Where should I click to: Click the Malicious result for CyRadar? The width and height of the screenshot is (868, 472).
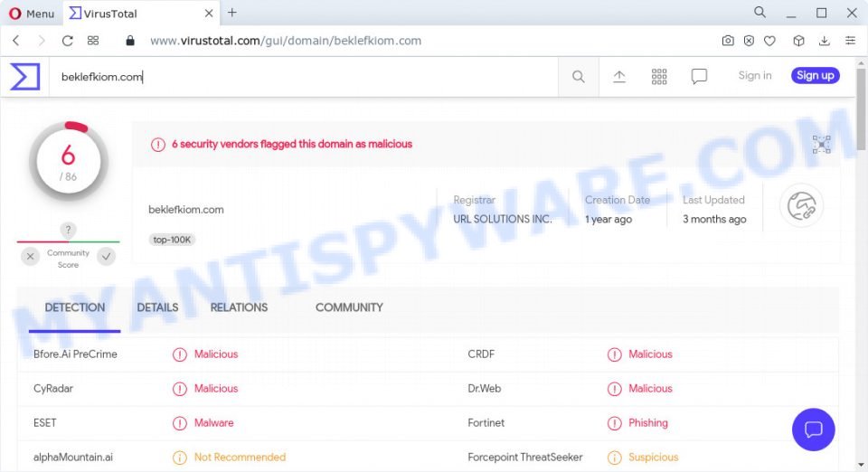pyautogui.click(x=216, y=389)
